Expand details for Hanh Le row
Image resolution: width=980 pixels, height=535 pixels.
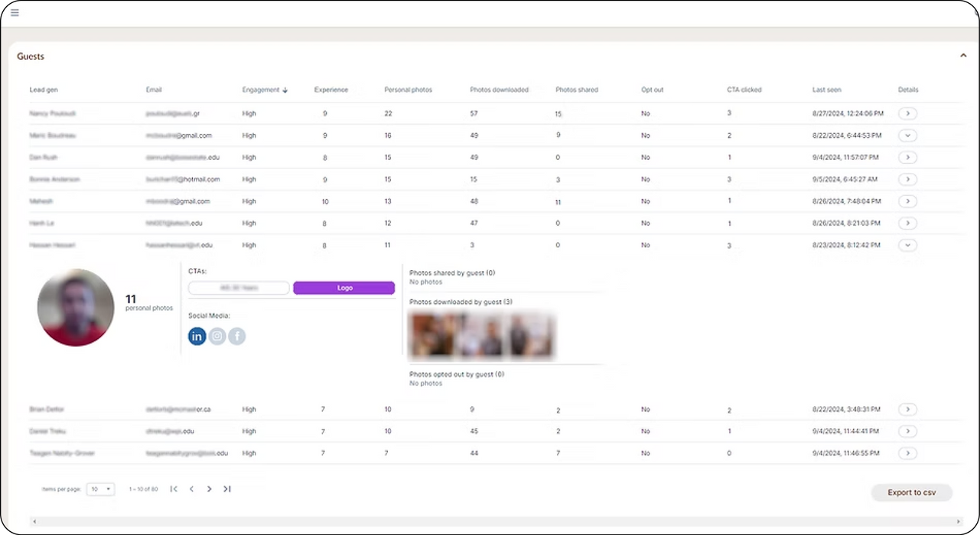907,223
